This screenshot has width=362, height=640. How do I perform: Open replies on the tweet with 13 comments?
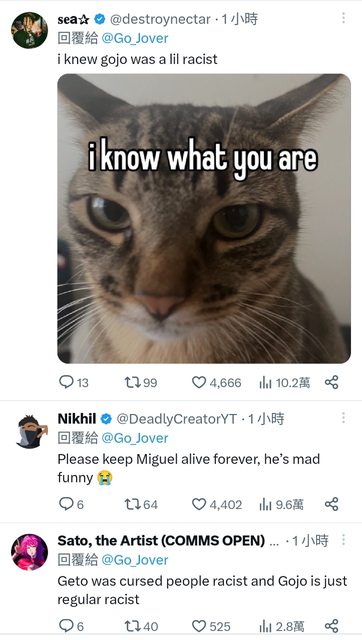click(x=73, y=382)
